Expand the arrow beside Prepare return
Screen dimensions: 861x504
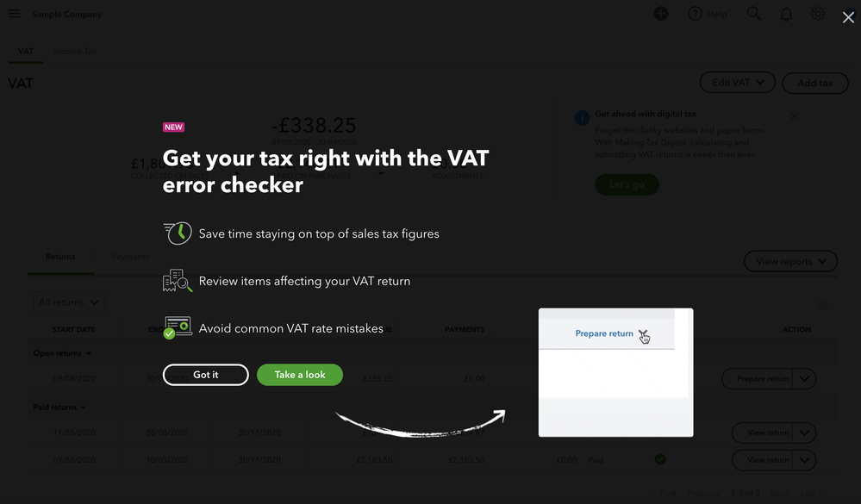(x=804, y=379)
